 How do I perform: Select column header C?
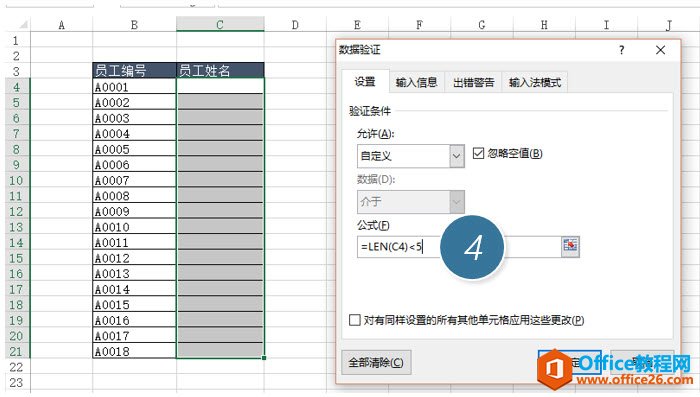pos(220,25)
